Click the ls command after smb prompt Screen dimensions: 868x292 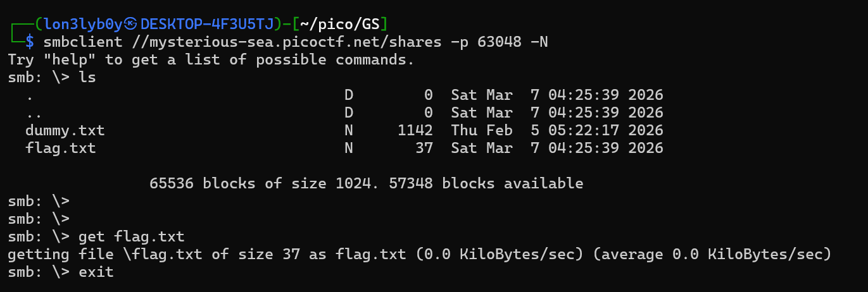[x=87, y=78]
